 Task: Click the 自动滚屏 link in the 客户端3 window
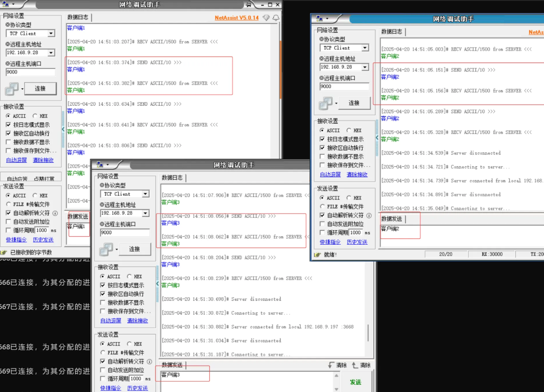111,321
